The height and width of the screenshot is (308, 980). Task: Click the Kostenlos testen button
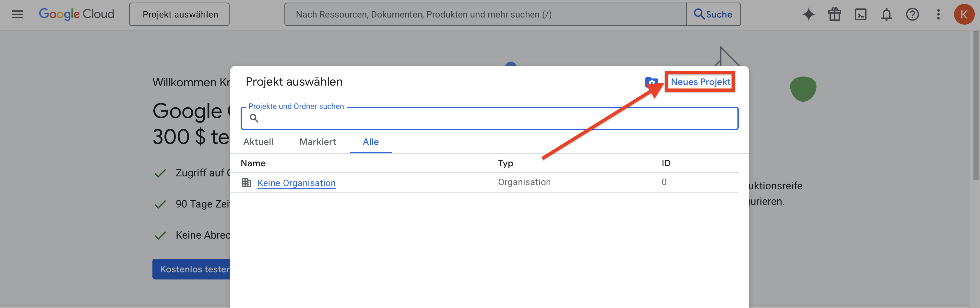(192, 269)
